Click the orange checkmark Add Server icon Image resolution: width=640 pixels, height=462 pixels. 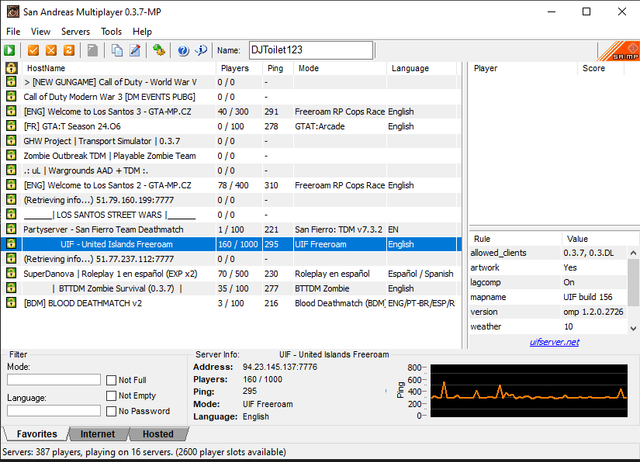point(33,50)
